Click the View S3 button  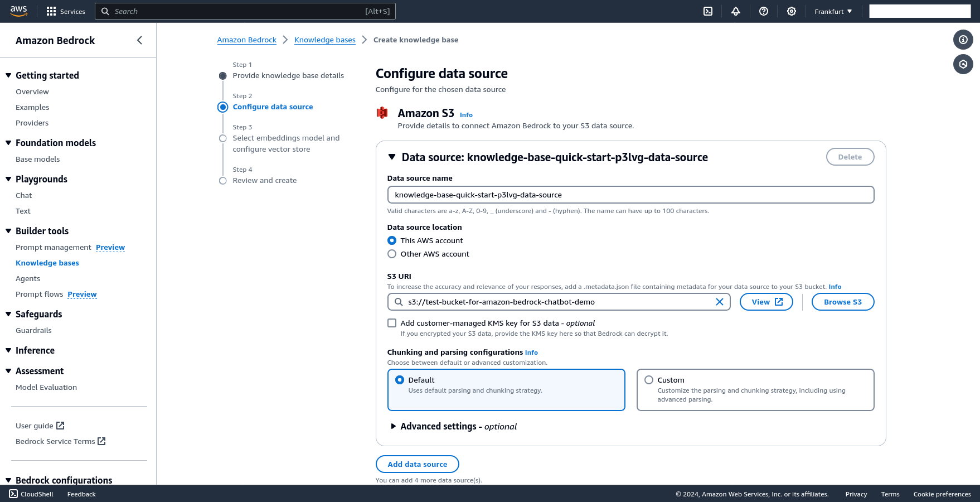(x=766, y=302)
